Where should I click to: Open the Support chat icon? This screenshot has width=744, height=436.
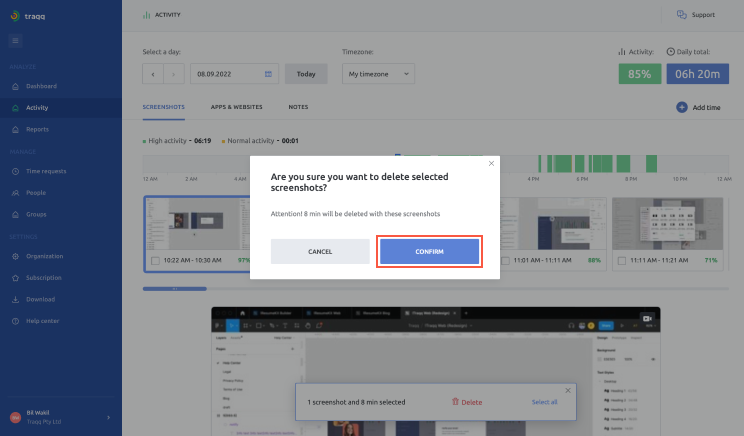coord(681,15)
